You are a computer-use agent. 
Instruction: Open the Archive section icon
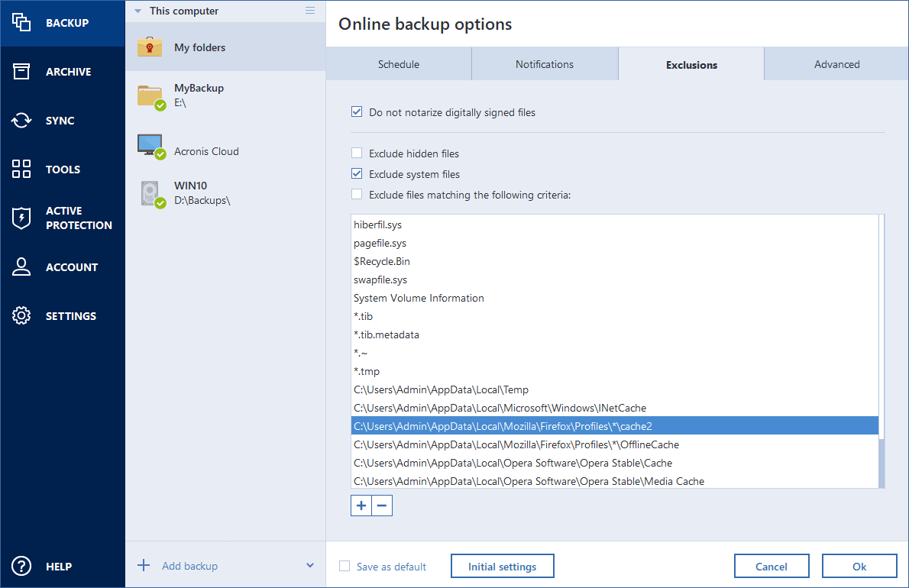pyautogui.click(x=21, y=72)
